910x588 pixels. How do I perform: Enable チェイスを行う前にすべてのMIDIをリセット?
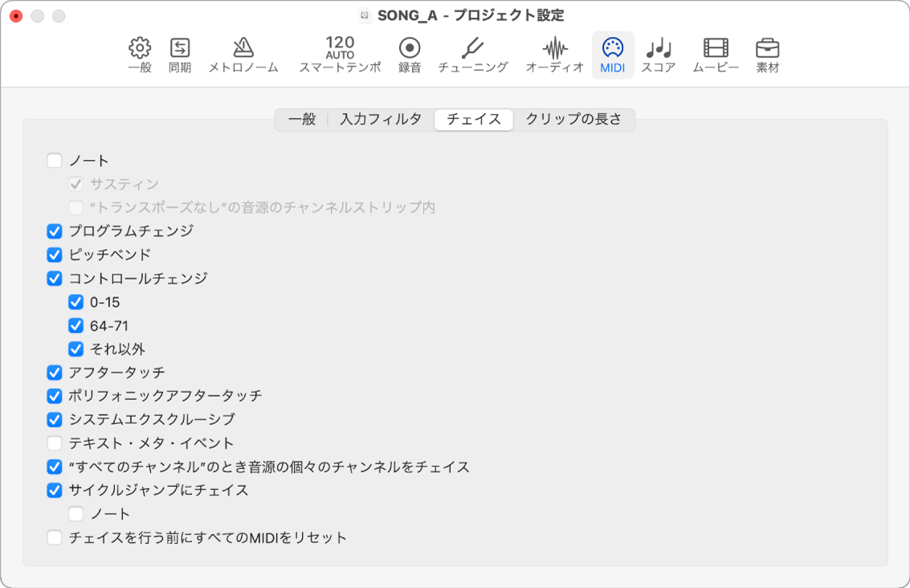click(x=54, y=537)
